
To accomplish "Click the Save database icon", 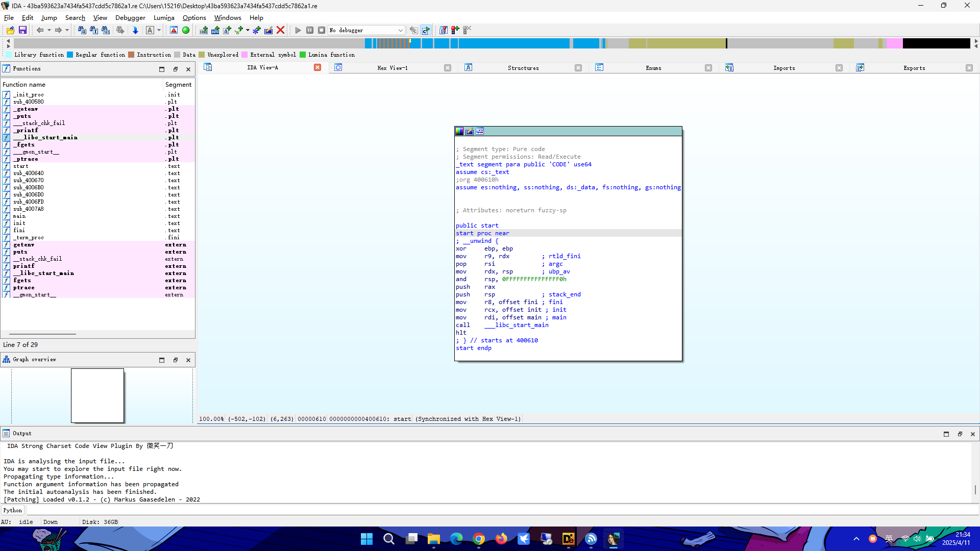I will (x=22, y=30).
